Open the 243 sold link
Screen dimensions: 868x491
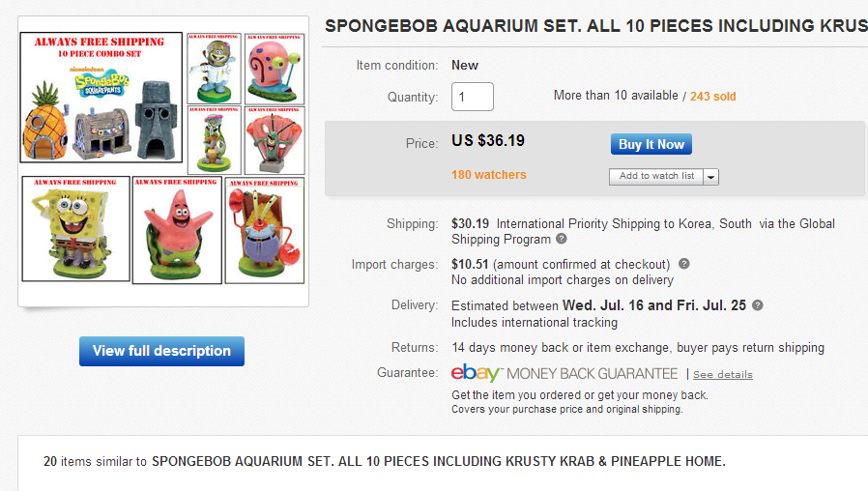coord(713,97)
